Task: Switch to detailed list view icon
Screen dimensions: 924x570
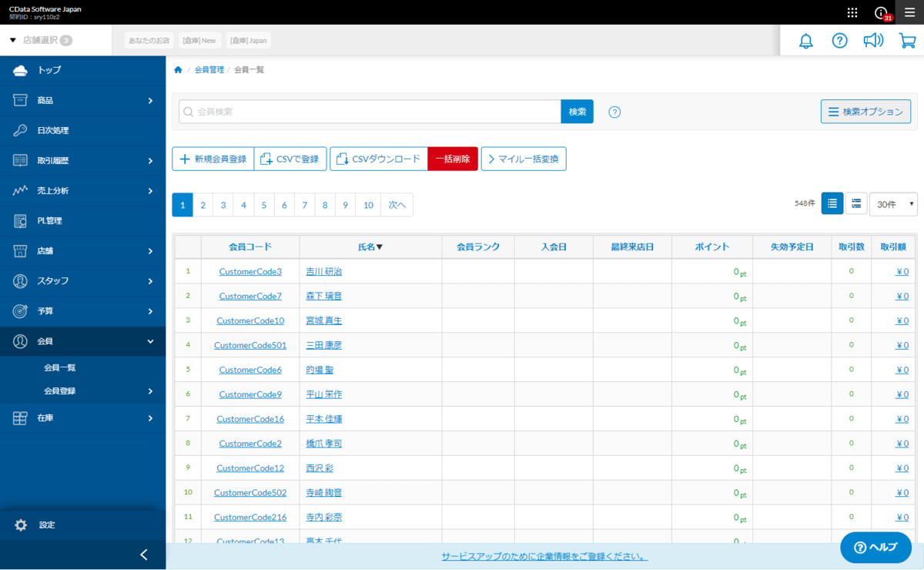Action: [856, 203]
